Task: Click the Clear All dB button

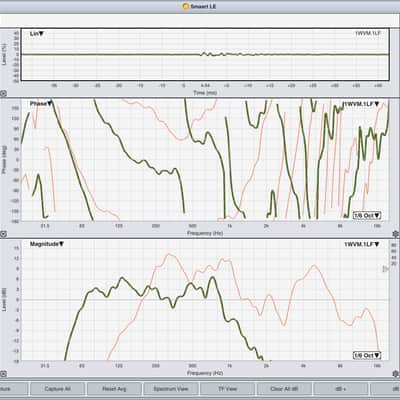Action: click(284, 389)
